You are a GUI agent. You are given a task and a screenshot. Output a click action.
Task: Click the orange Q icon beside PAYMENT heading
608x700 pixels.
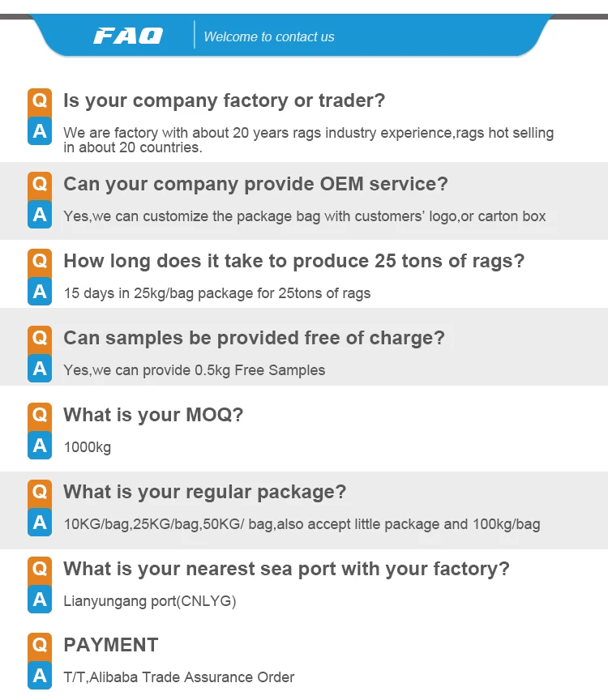[40, 645]
